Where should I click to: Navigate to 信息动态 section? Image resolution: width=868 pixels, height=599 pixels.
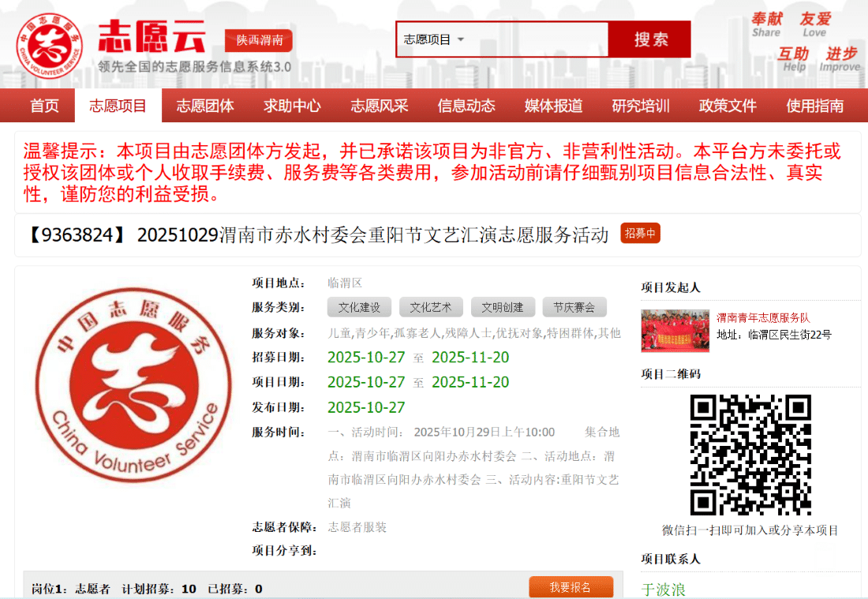coord(466,106)
